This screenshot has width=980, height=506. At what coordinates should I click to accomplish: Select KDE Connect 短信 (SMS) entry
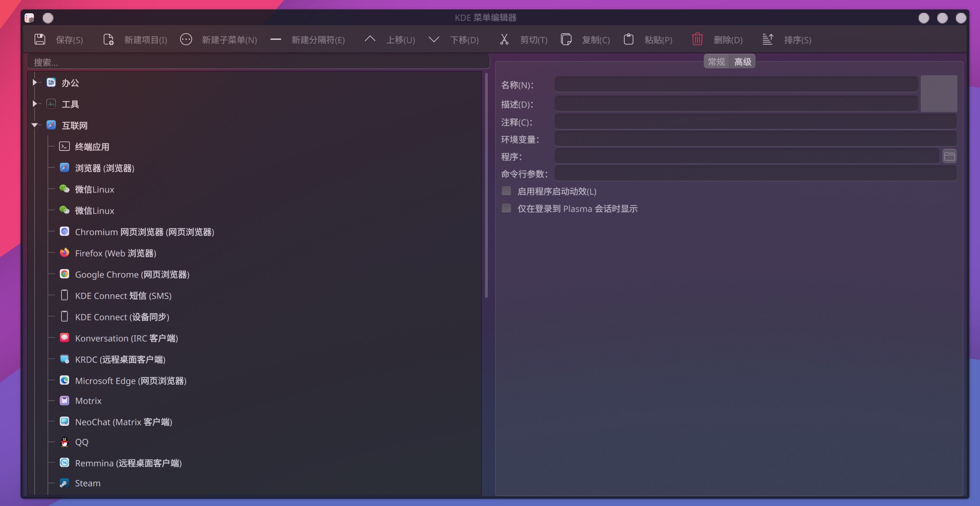(x=123, y=295)
